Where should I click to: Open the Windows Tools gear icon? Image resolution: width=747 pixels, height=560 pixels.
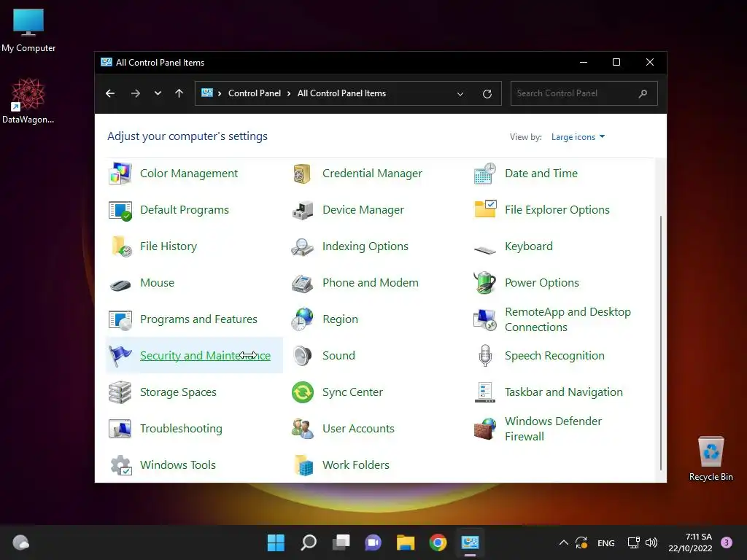click(120, 465)
